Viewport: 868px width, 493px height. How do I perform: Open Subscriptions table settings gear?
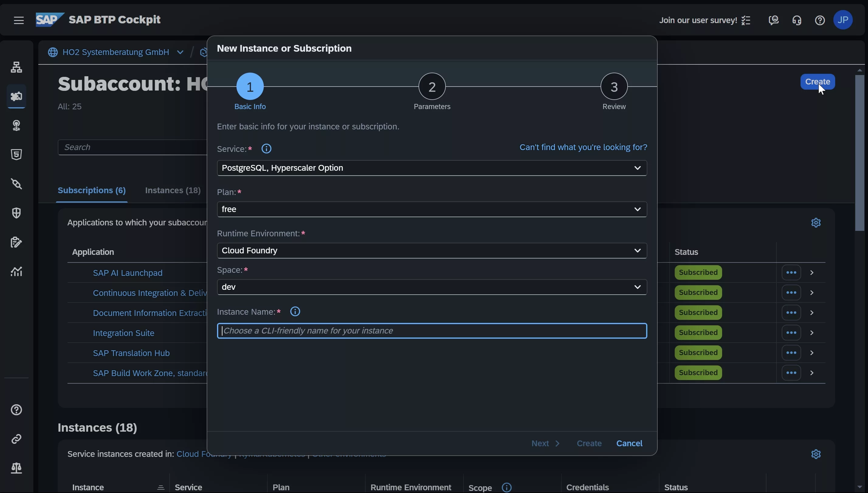click(816, 222)
